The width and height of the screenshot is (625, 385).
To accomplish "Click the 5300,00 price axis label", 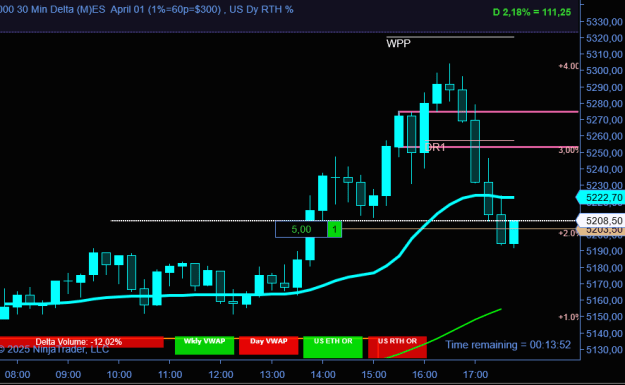I will coord(604,71).
